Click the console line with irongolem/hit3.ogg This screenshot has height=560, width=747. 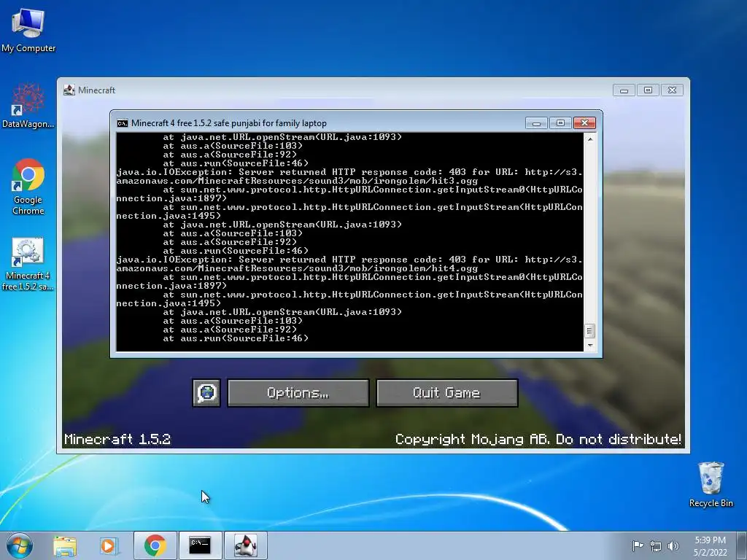[x=297, y=181]
